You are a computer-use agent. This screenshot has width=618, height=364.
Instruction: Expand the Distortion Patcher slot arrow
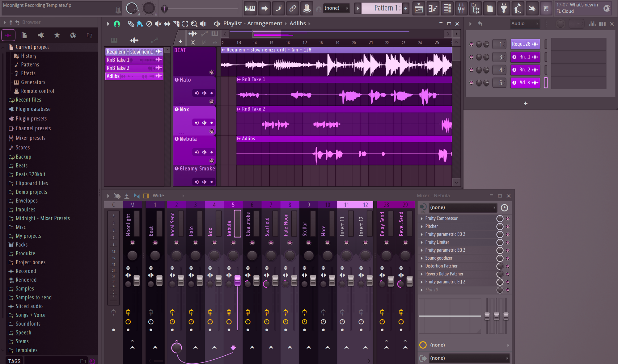422,266
